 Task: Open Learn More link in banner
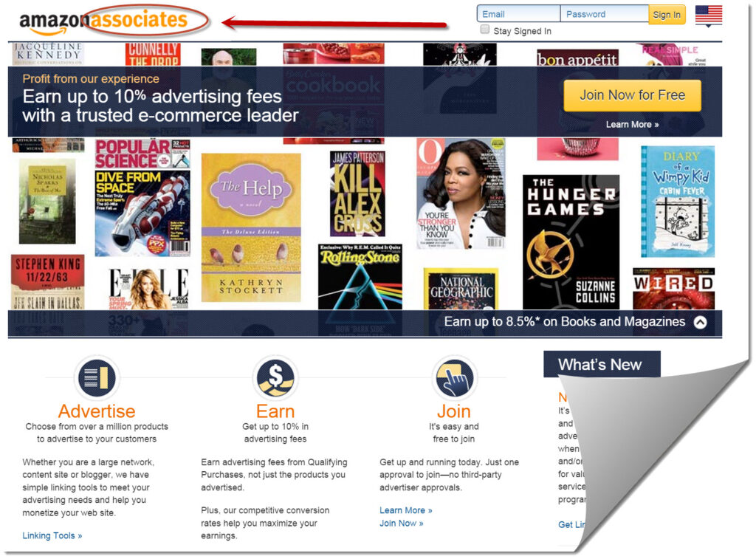632,125
